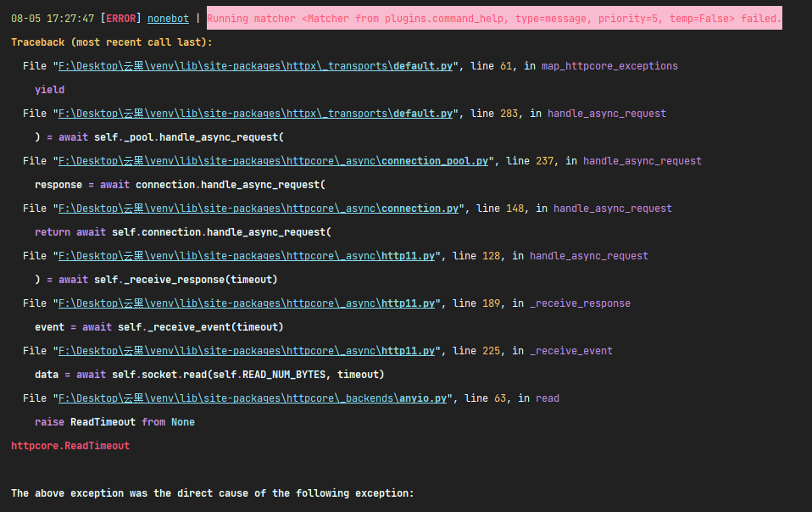Select the httpcore.ReadTimeout exception text

click(x=70, y=445)
